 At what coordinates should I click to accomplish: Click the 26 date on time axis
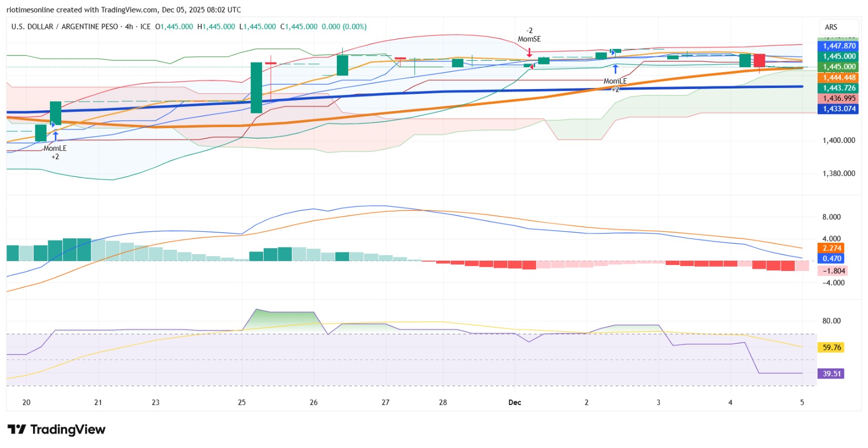coord(314,402)
